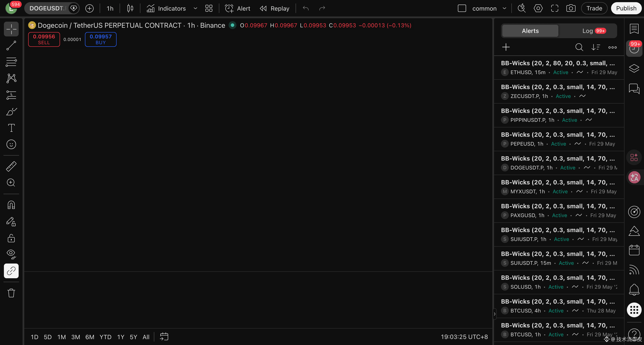Screen dimensions: 644x345
Task: Redo the last chart action
Action: [x=322, y=8]
